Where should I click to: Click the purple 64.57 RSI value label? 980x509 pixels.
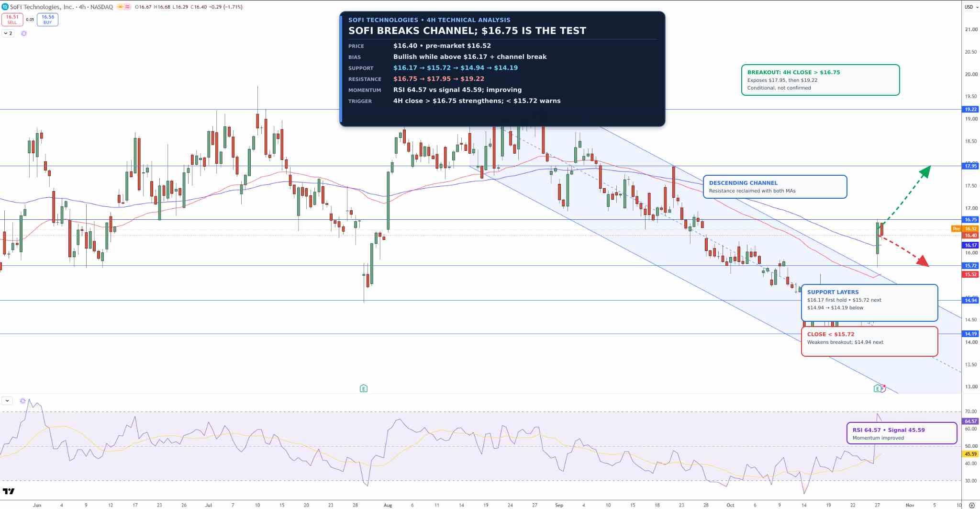[x=970, y=421]
